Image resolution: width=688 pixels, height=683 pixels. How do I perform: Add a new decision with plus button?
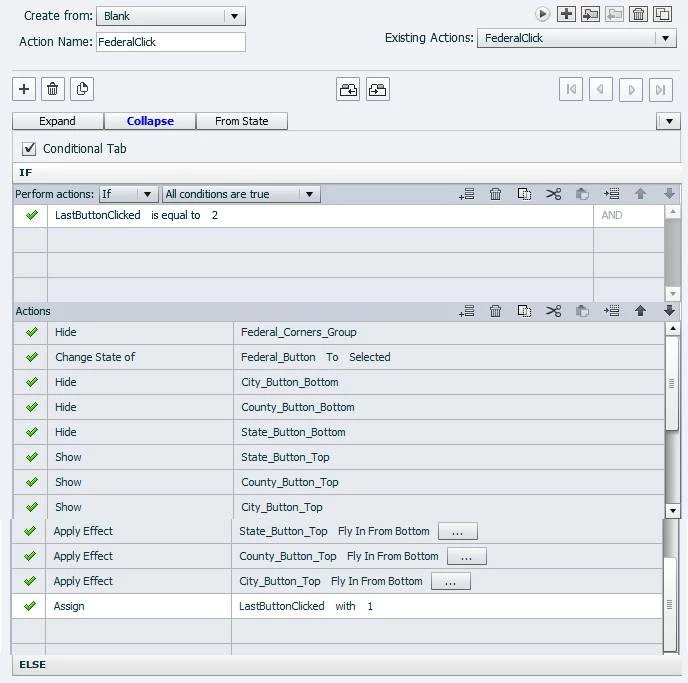(x=24, y=89)
